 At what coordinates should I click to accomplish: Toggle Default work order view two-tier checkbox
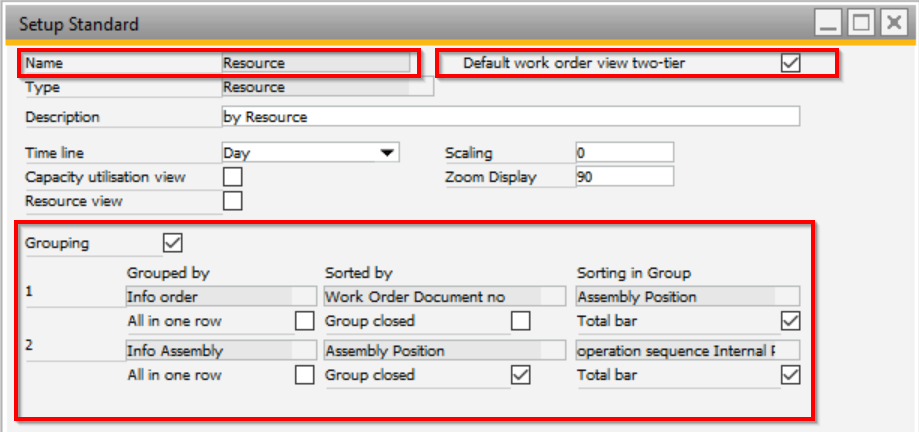[790, 63]
